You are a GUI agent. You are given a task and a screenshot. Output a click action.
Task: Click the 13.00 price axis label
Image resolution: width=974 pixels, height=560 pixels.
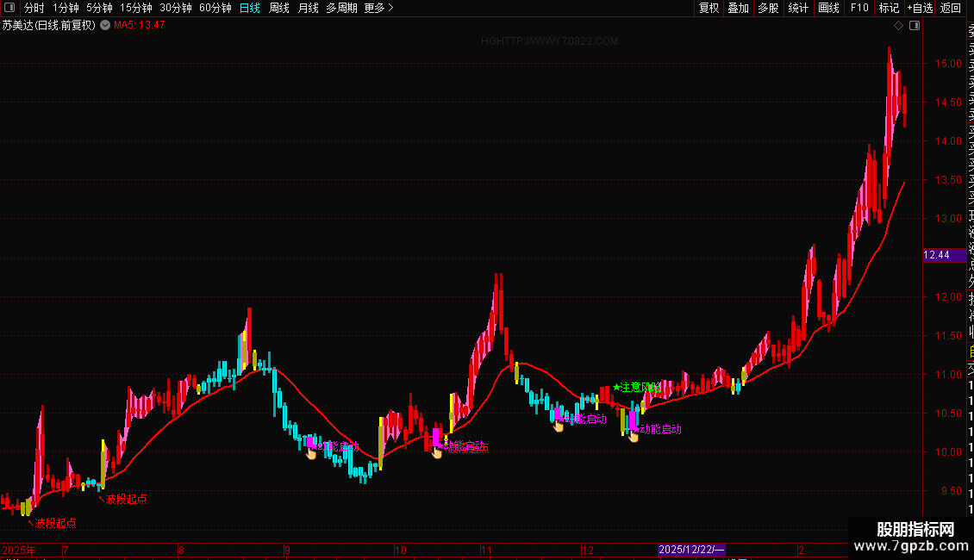point(948,219)
